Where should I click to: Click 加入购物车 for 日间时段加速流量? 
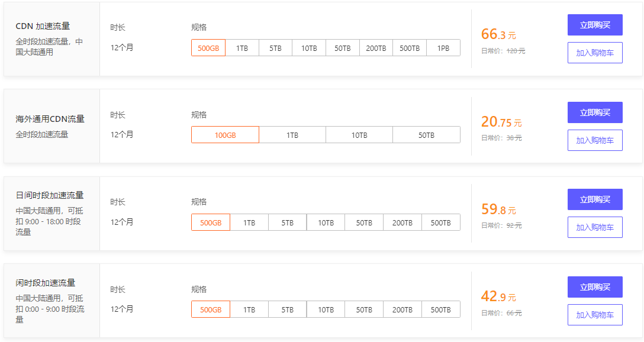[595, 227]
